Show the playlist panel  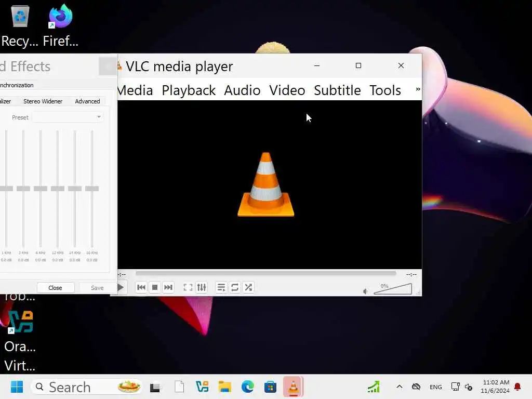221,287
